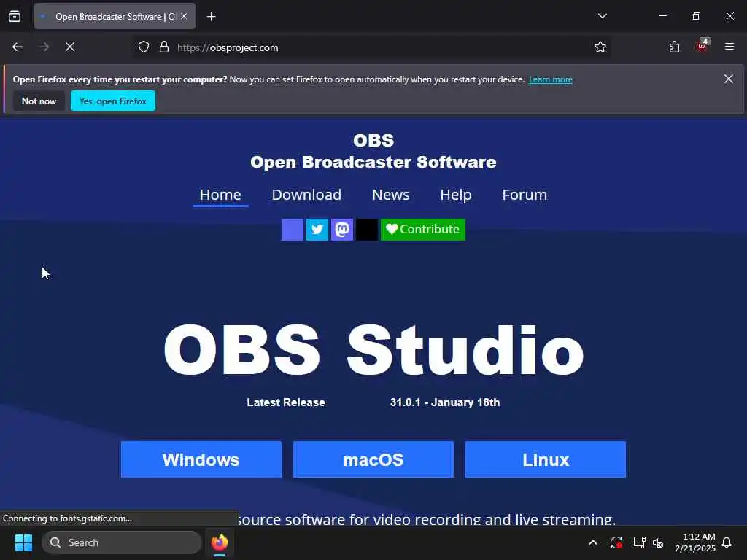
Task: Click the Firefox View icon
Action: [15, 16]
